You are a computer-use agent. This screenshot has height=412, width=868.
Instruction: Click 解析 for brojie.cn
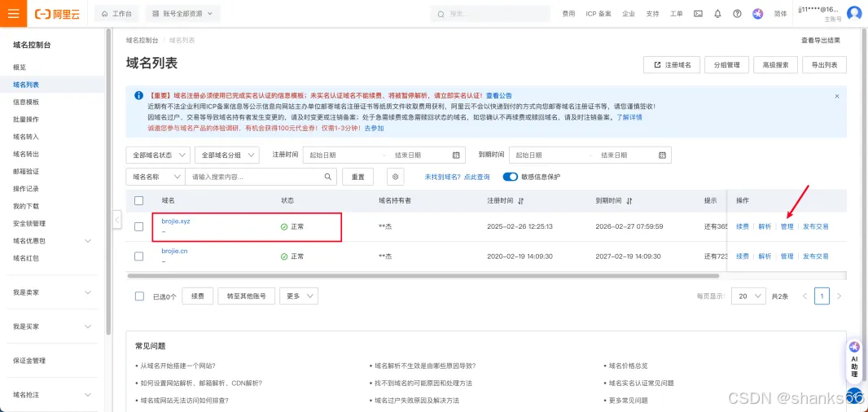tap(765, 256)
